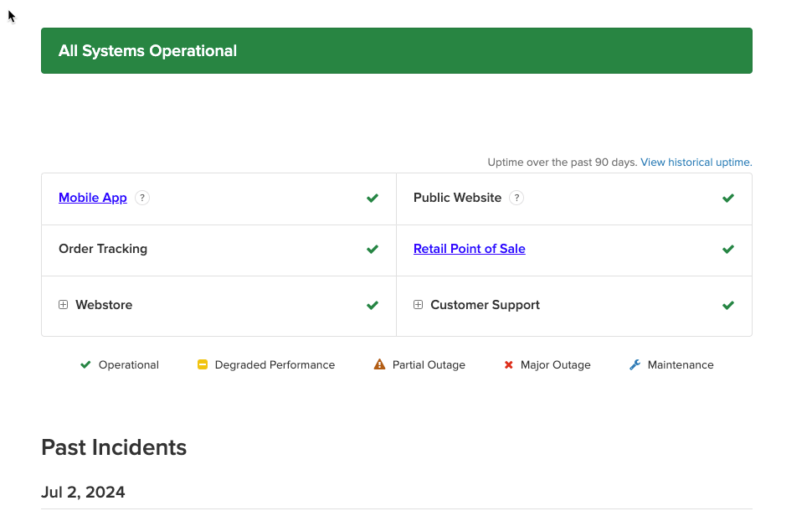
Task: Click the Uptime over the past 90 days text
Action: point(563,163)
